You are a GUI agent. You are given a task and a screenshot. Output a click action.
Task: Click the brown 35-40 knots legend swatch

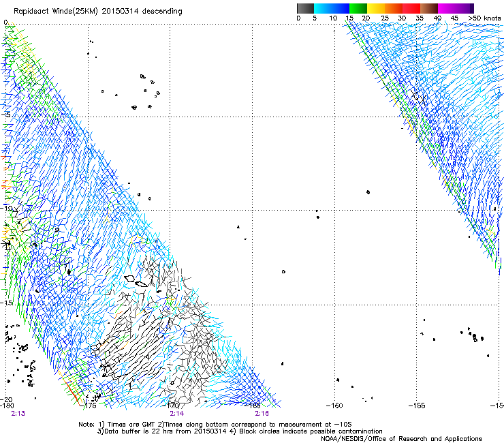pyautogui.click(x=429, y=8)
